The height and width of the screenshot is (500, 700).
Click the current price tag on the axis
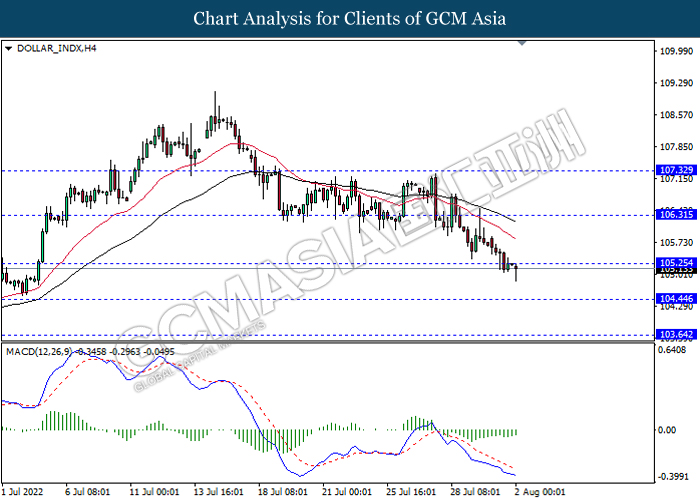click(676, 270)
